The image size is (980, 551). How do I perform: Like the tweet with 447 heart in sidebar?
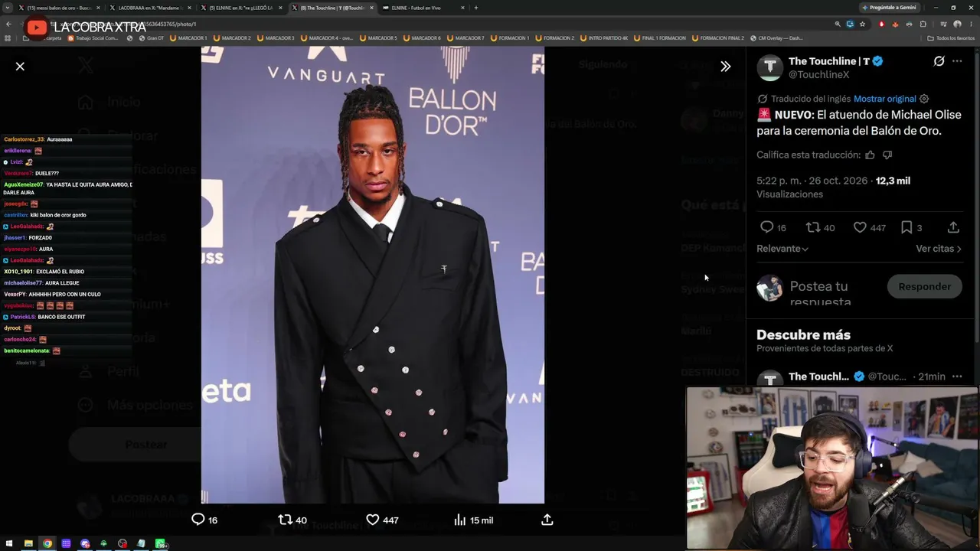pyautogui.click(x=860, y=227)
